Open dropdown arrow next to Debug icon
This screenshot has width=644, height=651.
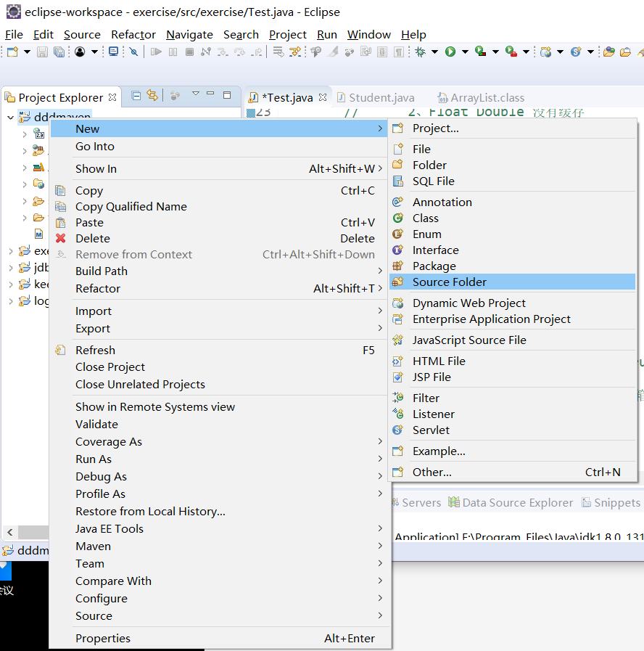pyautogui.click(x=435, y=52)
